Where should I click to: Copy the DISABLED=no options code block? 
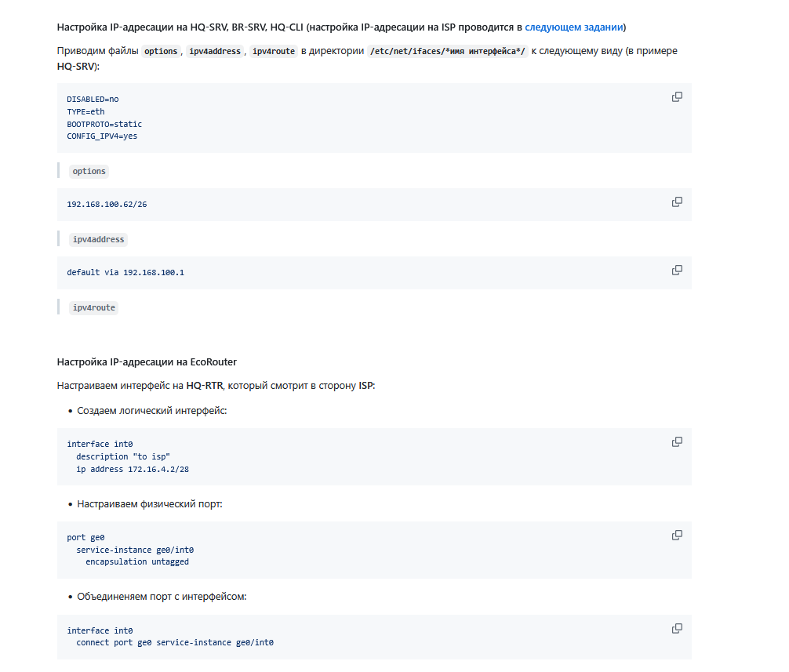[x=677, y=96]
